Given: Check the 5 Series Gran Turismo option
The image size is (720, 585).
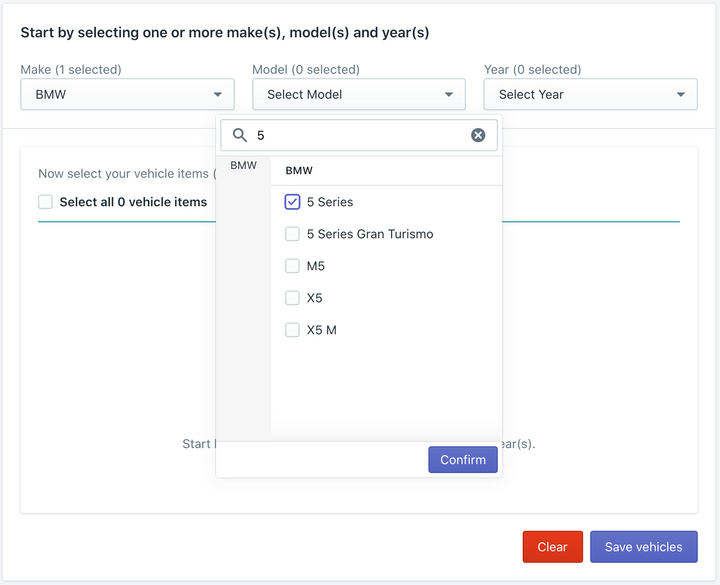Looking at the screenshot, I should tap(292, 234).
